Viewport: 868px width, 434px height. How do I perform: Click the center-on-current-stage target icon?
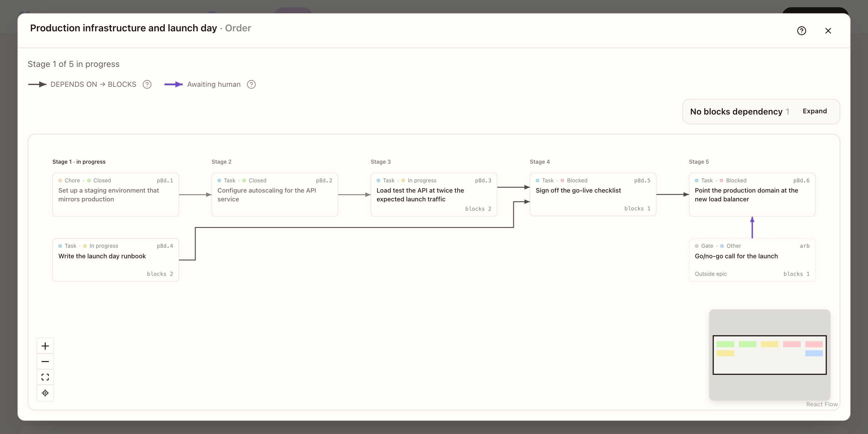45,393
